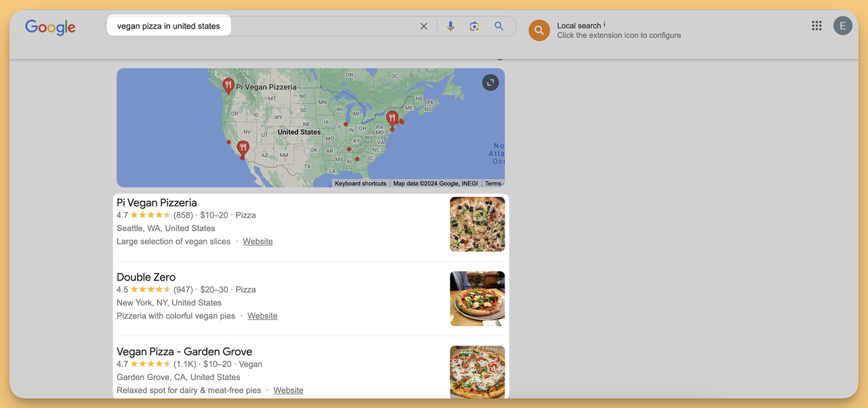Start voice search with microphone icon

[x=450, y=26]
